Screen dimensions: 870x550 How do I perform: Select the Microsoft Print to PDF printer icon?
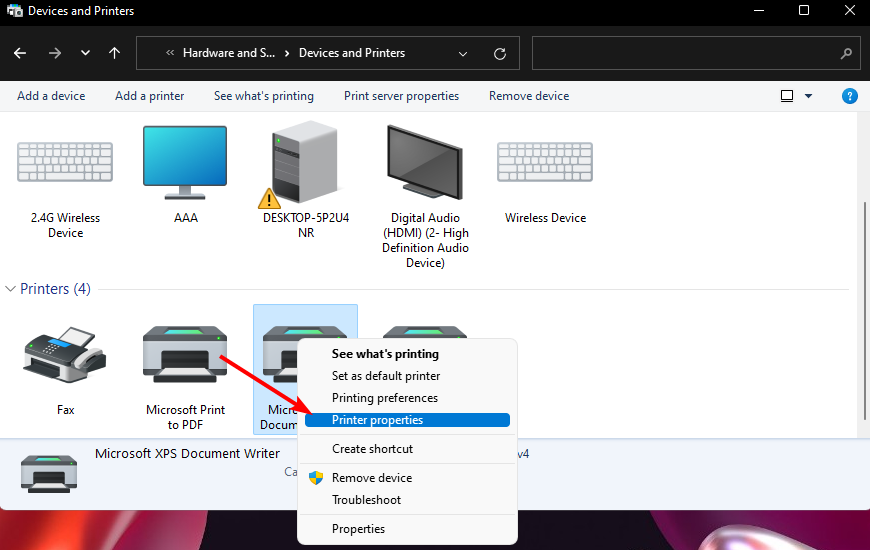pos(185,355)
